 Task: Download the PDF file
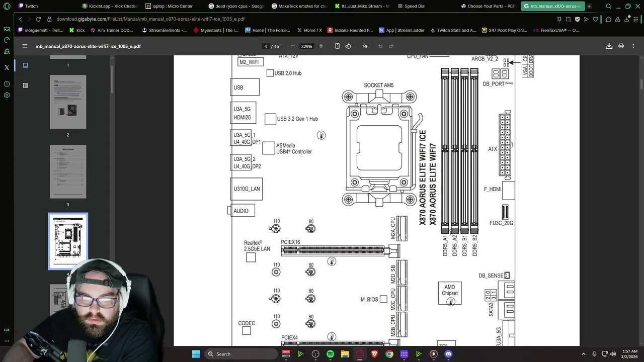tap(609, 46)
